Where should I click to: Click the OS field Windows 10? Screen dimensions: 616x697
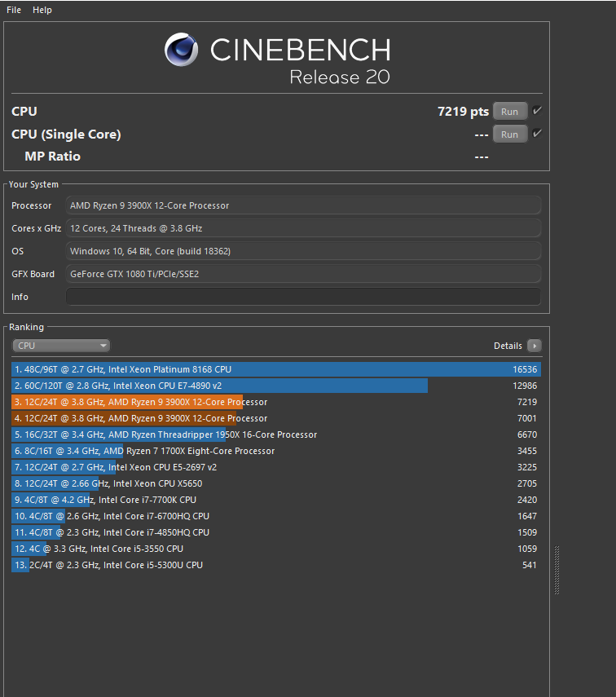coord(303,251)
